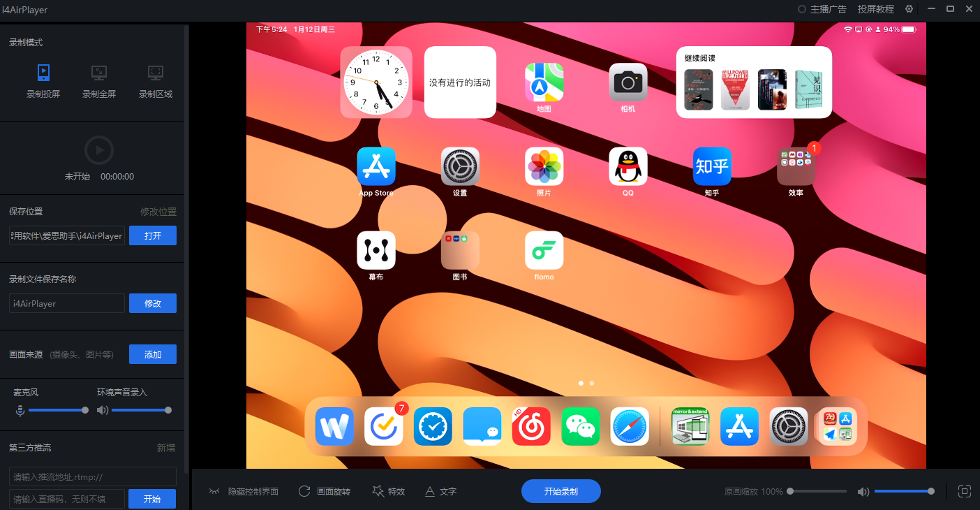Mute the microphone speaker icon

click(20, 410)
